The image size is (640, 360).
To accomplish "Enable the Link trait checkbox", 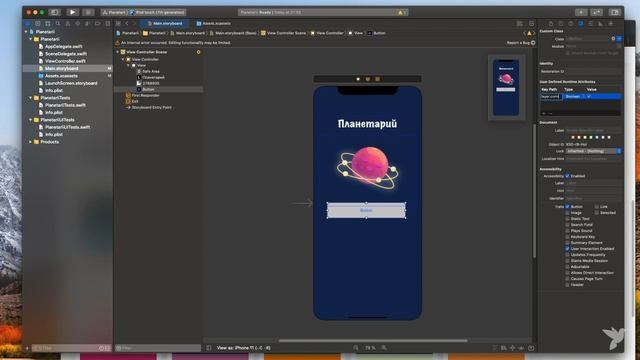I will (x=596, y=207).
